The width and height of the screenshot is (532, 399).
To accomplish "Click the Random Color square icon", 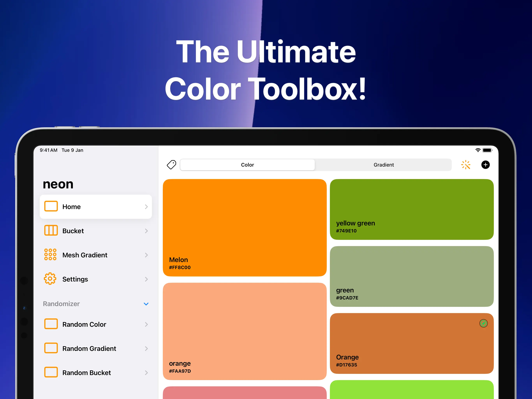I will pos(51,324).
